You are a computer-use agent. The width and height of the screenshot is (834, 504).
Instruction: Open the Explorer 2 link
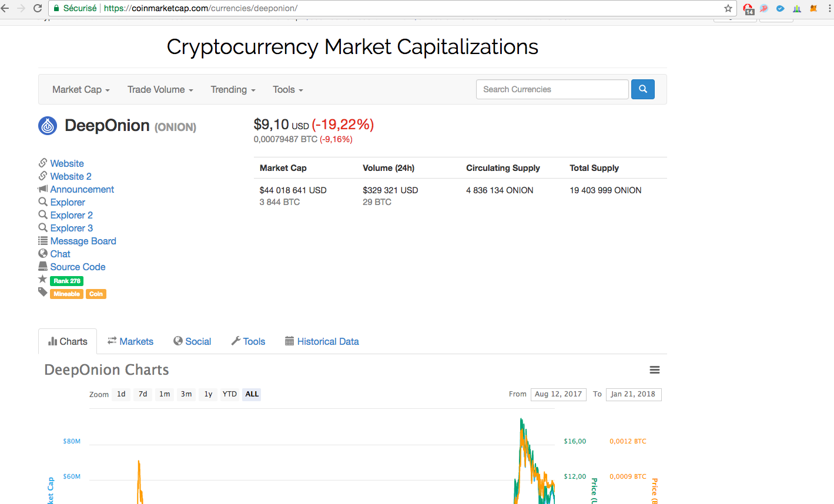pyautogui.click(x=72, y=215)
